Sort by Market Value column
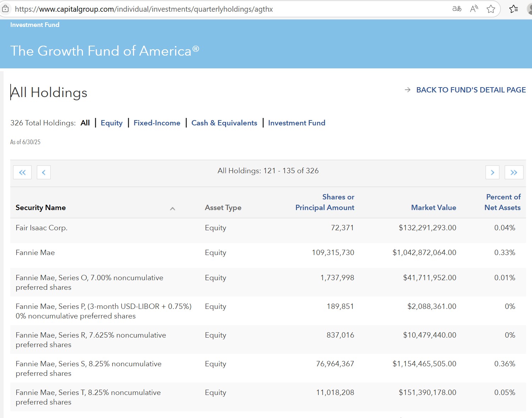Screen dimensions: 532x418 [x=433, y=208]
